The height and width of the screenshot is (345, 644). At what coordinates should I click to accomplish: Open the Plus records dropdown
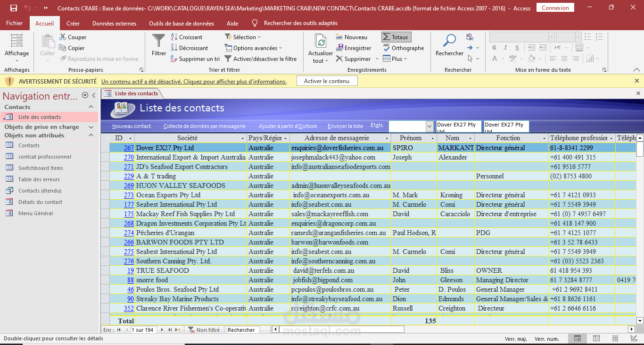coord(395,59)
